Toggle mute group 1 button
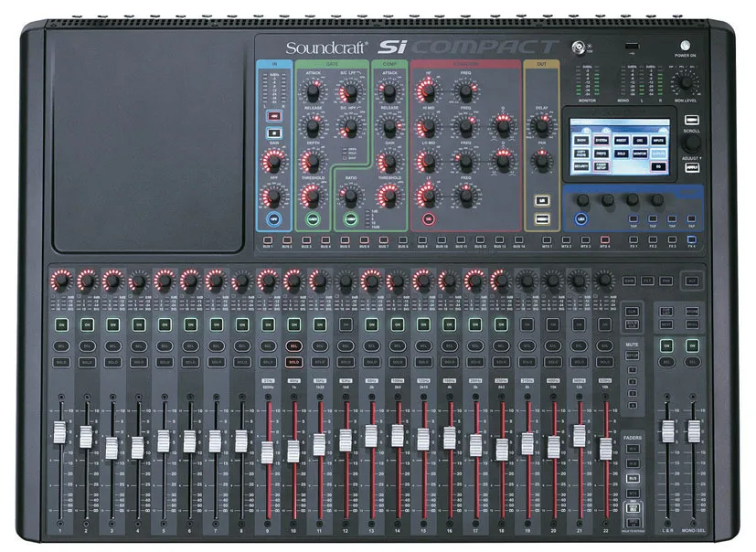 tap(633, 370)
